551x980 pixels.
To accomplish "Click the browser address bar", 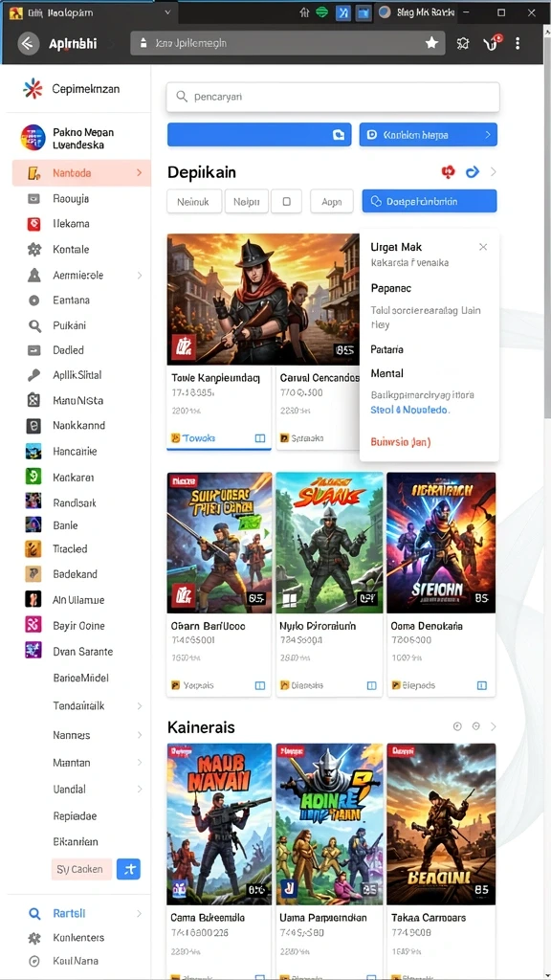I will (287, 43).
